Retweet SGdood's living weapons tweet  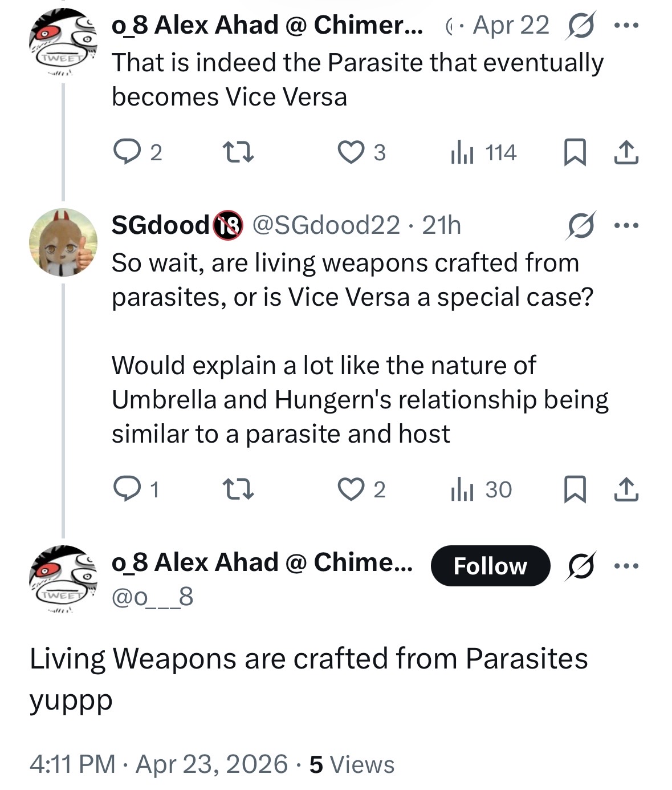238,489
